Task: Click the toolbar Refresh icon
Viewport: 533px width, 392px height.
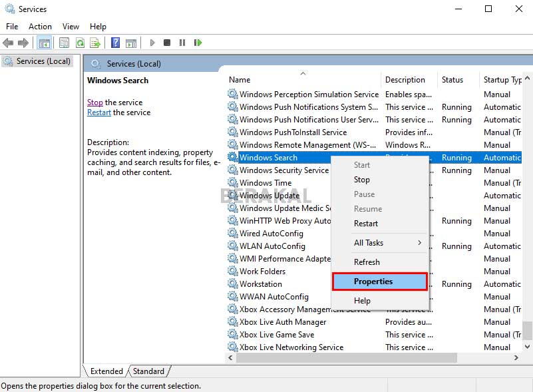Action: pyautogui.click(x=80, y=43)
